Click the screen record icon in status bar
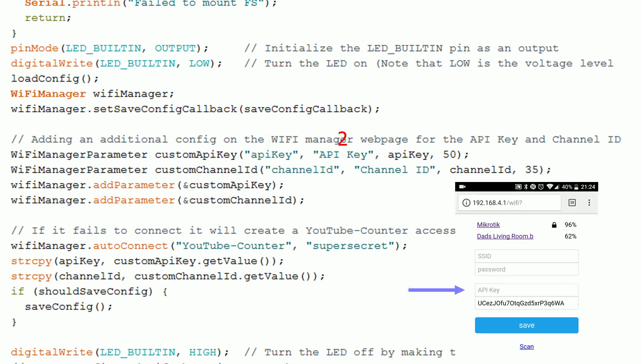Image resolution: width=642 pixels, height=364 pixels. coord(461,186)
